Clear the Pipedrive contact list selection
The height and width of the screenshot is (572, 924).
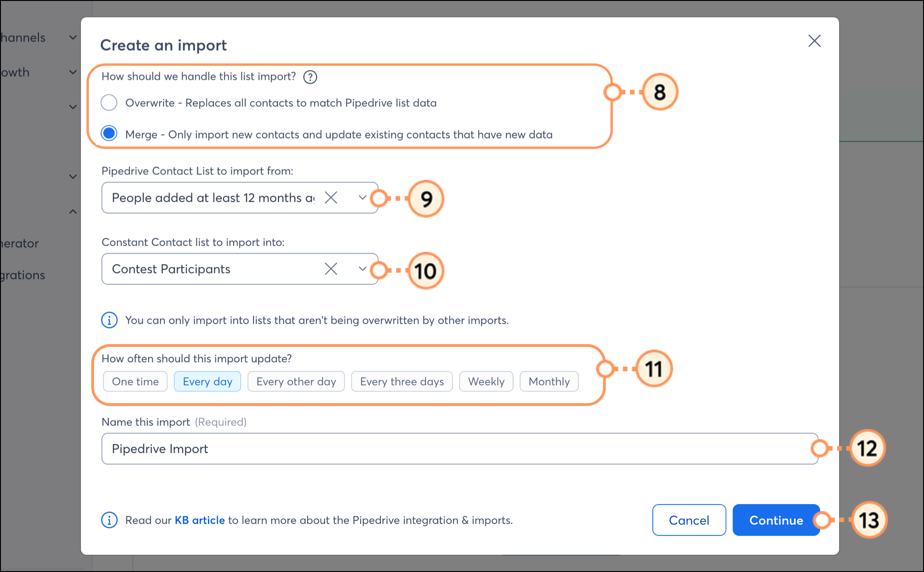(331, 198)
